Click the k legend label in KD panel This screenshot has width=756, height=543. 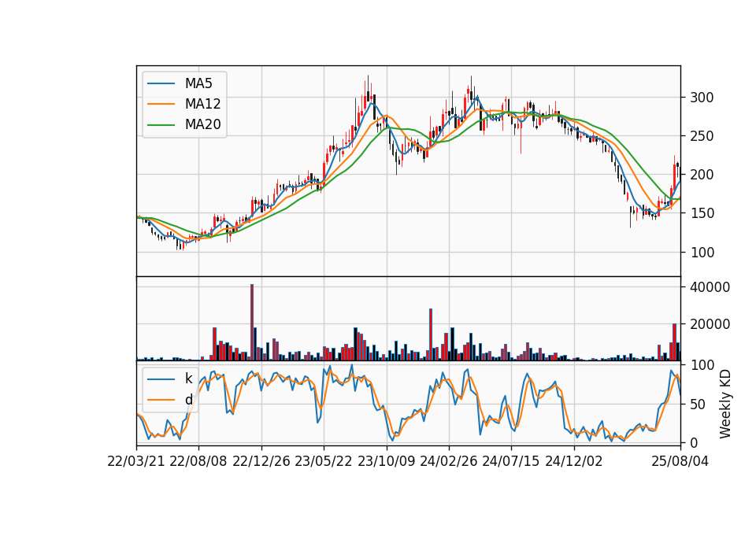(x=188, y=379)
